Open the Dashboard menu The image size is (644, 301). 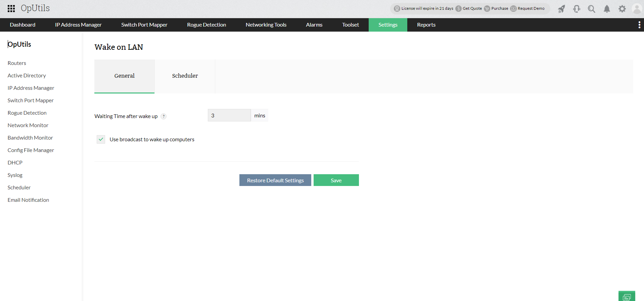click(22, 25)
